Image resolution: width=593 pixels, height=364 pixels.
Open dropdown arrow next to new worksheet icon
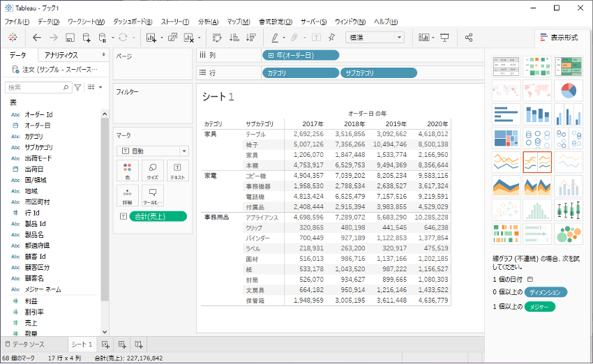[x=162, y=38]
